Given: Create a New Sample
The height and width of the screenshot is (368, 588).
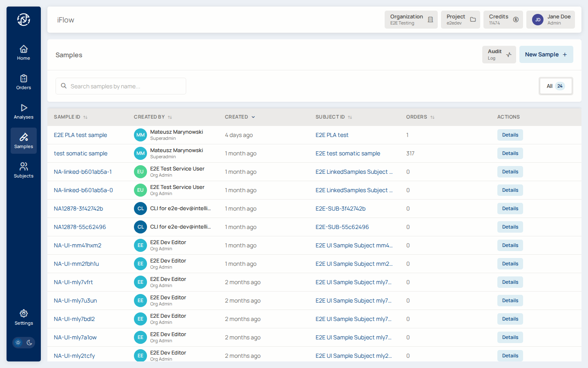Looking at the screenshot, I should coord(546,54).
